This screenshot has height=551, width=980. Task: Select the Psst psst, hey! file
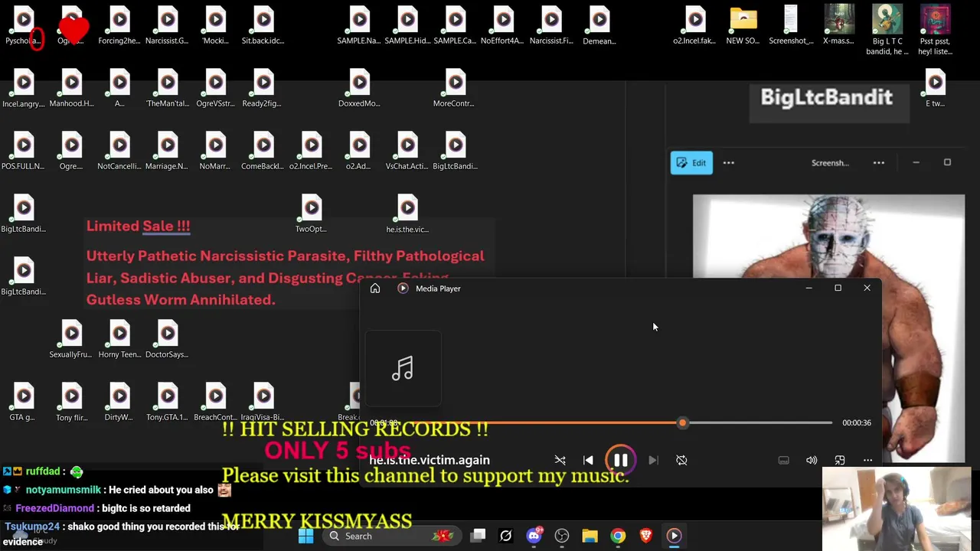point(935,31)
